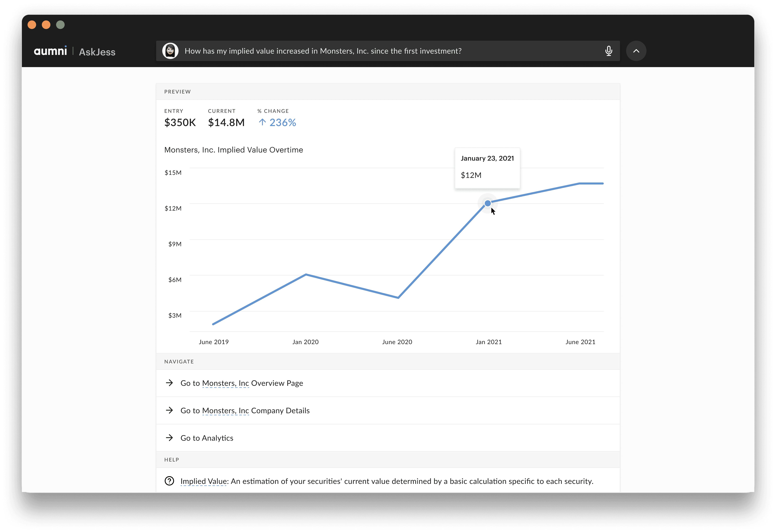Open the Go to Analytics link
Screen dimensions: 776x532
[207, 438]
